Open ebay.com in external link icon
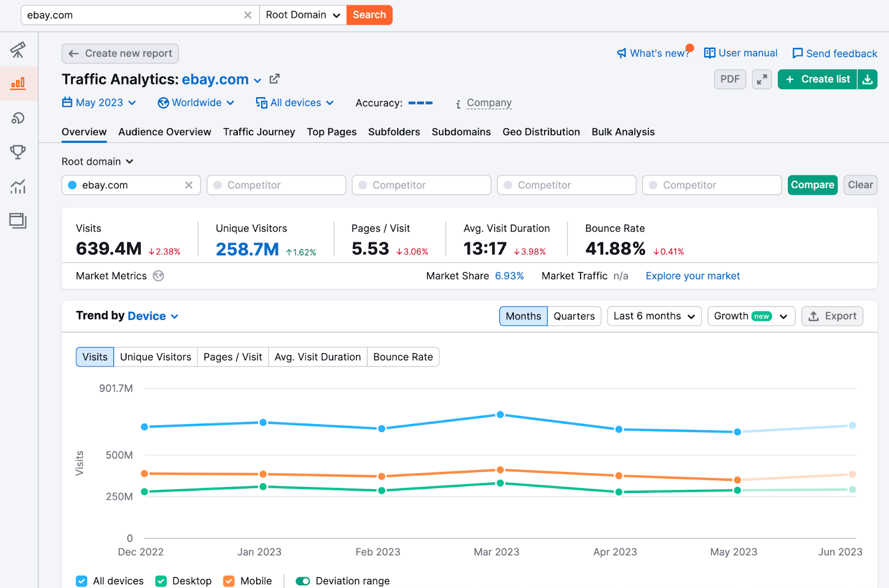Image resolution: width=889 pixels, height=588 pixels. click(x=274, y=79)
